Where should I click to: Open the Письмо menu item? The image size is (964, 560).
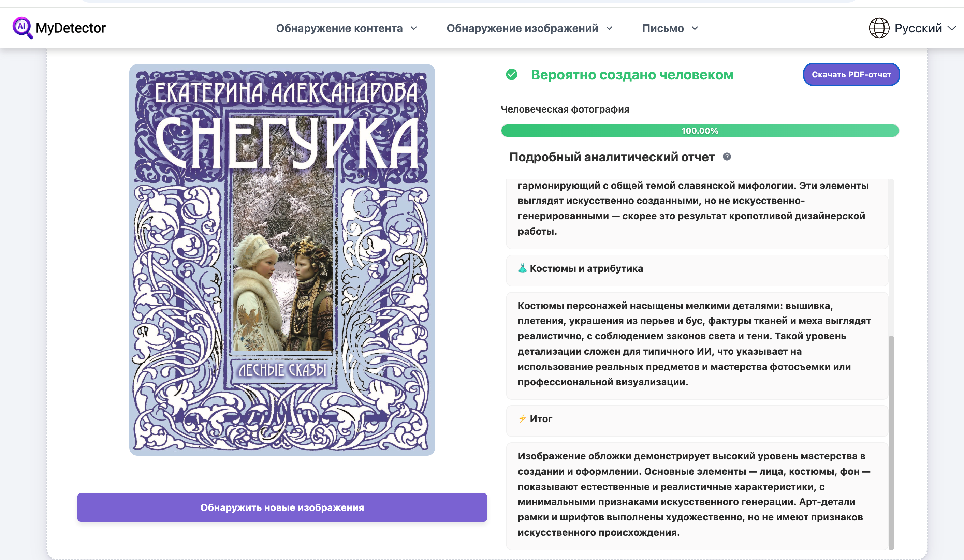pos(663,28)
